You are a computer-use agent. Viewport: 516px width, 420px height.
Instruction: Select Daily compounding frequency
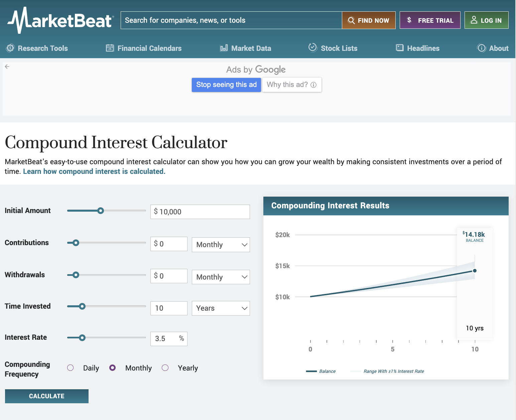(71, 368)
